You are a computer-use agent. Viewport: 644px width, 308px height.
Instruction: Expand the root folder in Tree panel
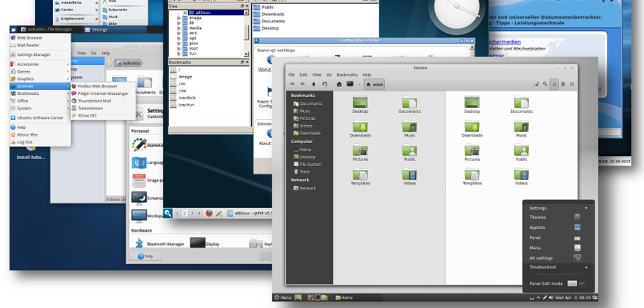[178, 48]
